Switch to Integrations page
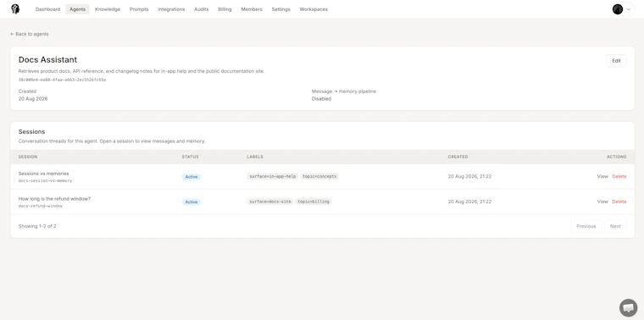 click(171, 9)
